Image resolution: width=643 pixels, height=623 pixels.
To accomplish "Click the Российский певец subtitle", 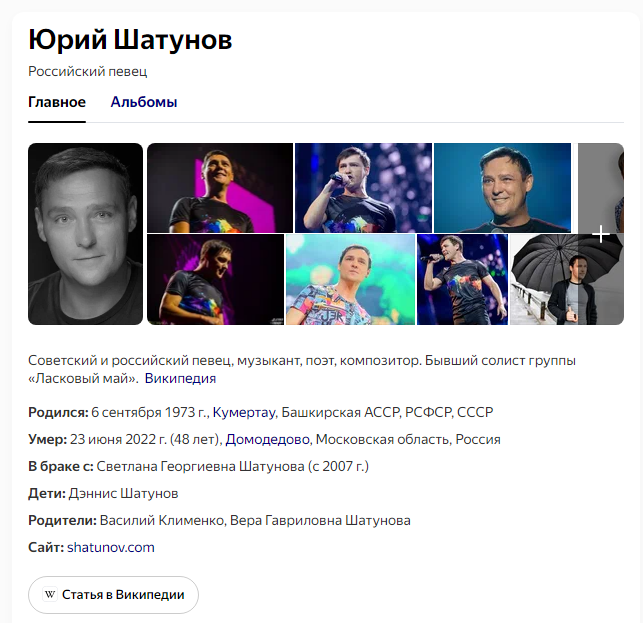I will click(x=87, y=71).
